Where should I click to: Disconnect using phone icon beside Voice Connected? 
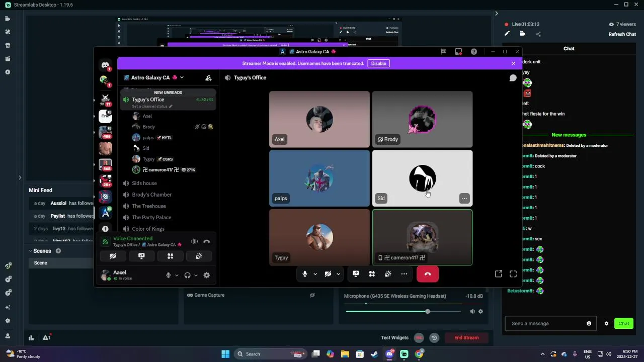tap(206, 242)
